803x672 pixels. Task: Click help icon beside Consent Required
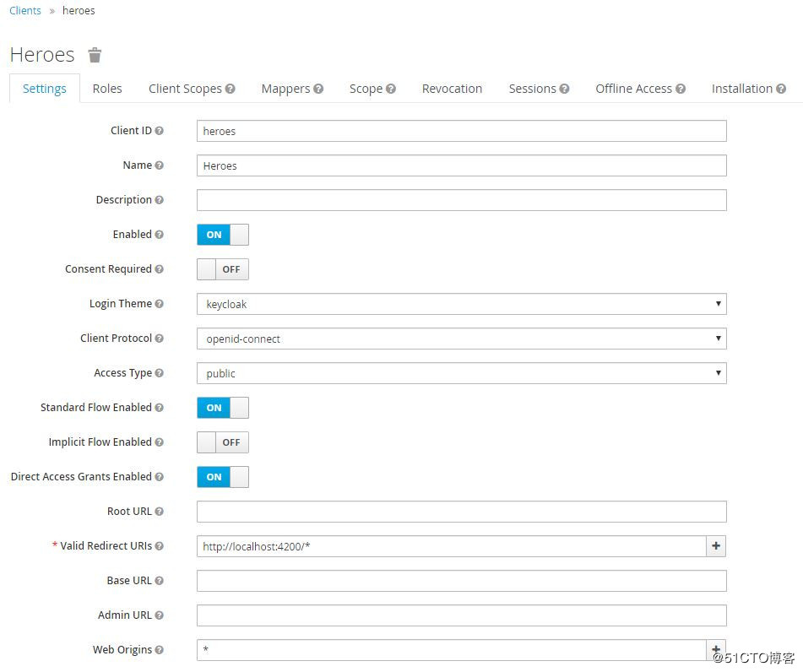(160, 269)
